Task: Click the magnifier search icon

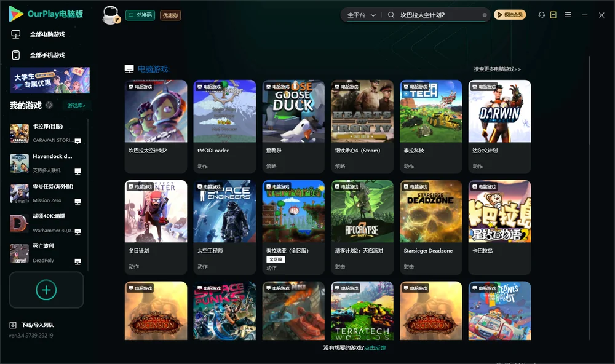Action: [391, 15]
